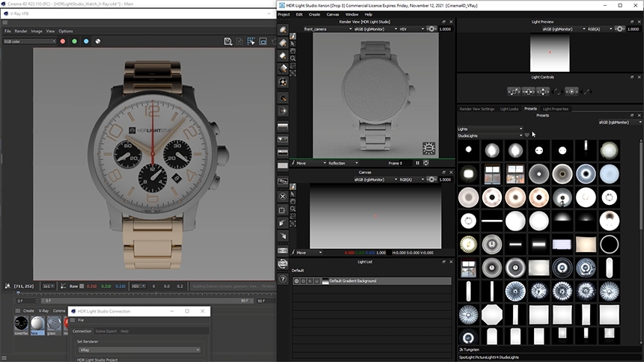
Task: Switch to Scene Export tab in Connection window
Action: (106, 331)
